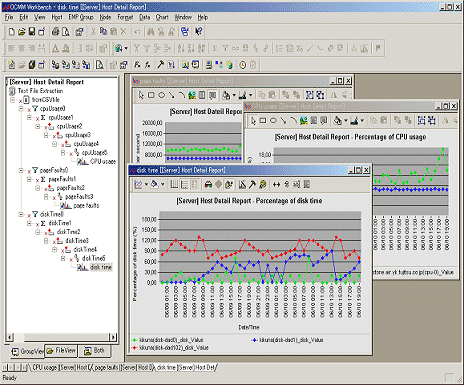Select page faults chart in tree
The height and width of the screenshot is (385, 464).
click(86, 205)
